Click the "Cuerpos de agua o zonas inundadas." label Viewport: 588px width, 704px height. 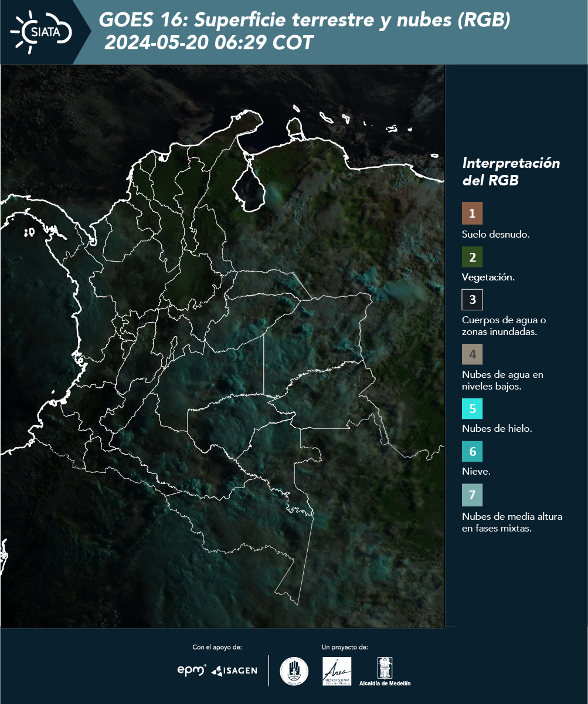(x=504, y=326)
